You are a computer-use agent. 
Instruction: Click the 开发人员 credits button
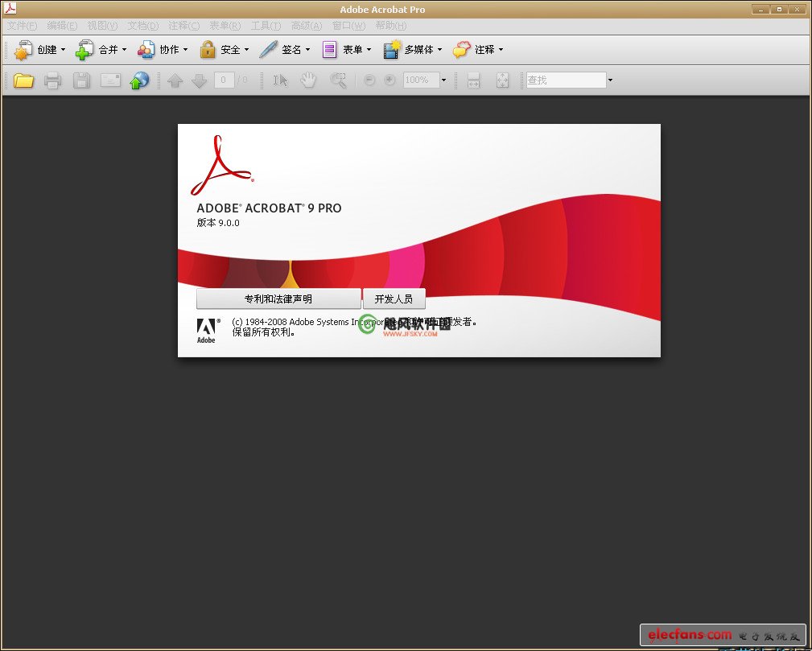click(x=394, y=299)
